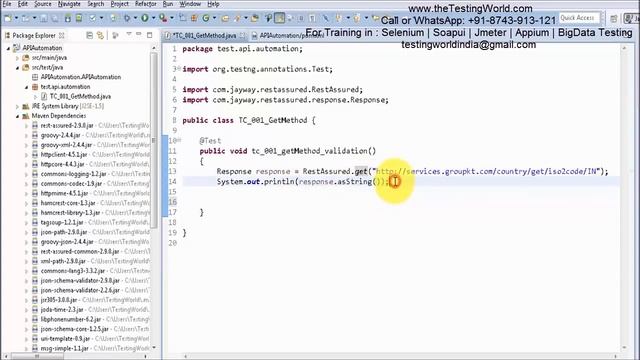Open the Help menu
The image size is (640, 360).
[x=213, y=4]
